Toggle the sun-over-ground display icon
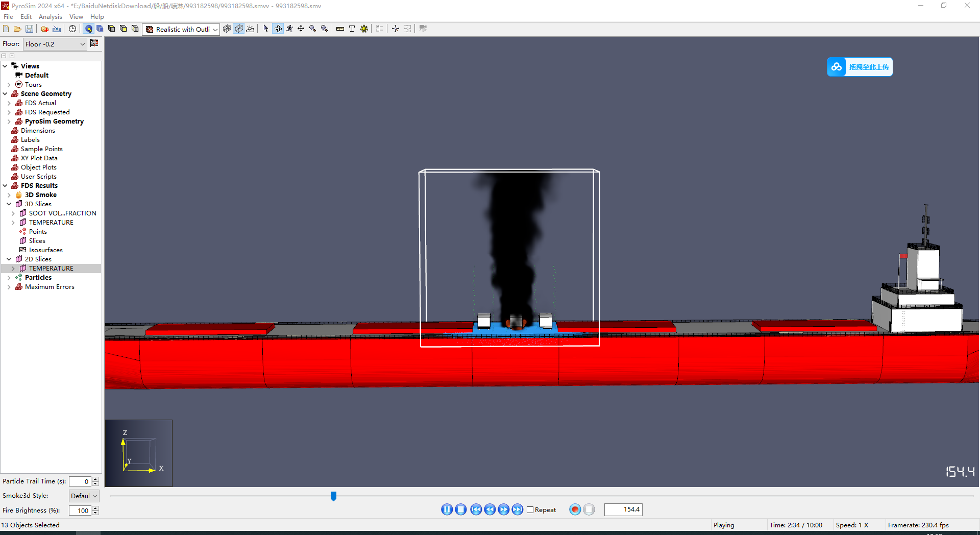 pyautogui.click(x=250, y=29)
